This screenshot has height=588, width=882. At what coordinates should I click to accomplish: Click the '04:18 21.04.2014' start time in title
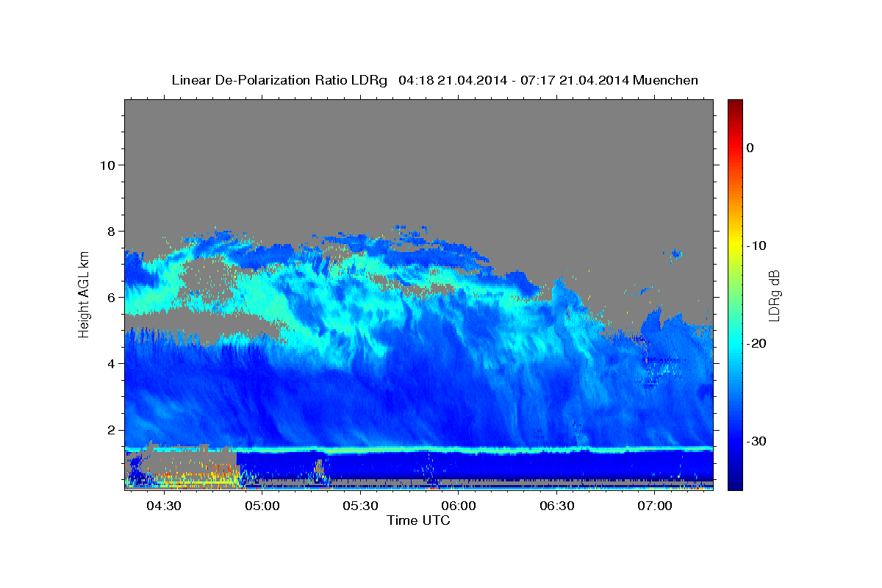(x=452, y=80)
